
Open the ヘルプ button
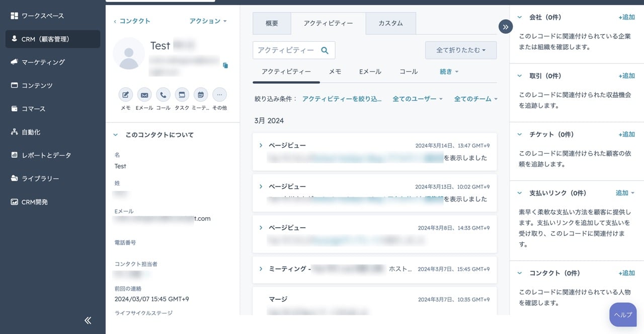623,315
